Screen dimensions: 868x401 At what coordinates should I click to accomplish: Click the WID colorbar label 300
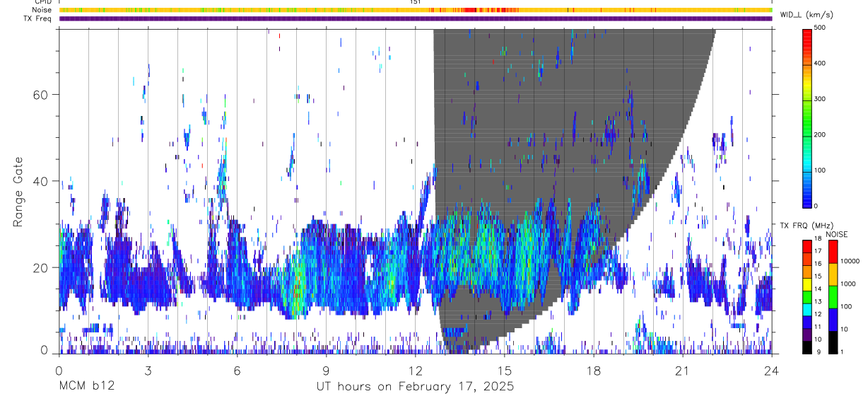pos(820,99)
